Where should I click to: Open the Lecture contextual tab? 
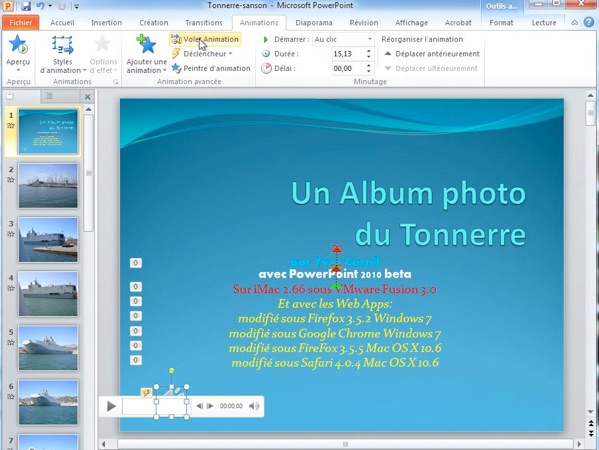[x=544, y=23]
